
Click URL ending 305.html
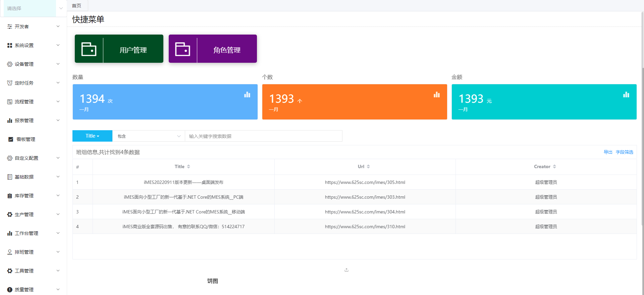click(x=365, y=182)
